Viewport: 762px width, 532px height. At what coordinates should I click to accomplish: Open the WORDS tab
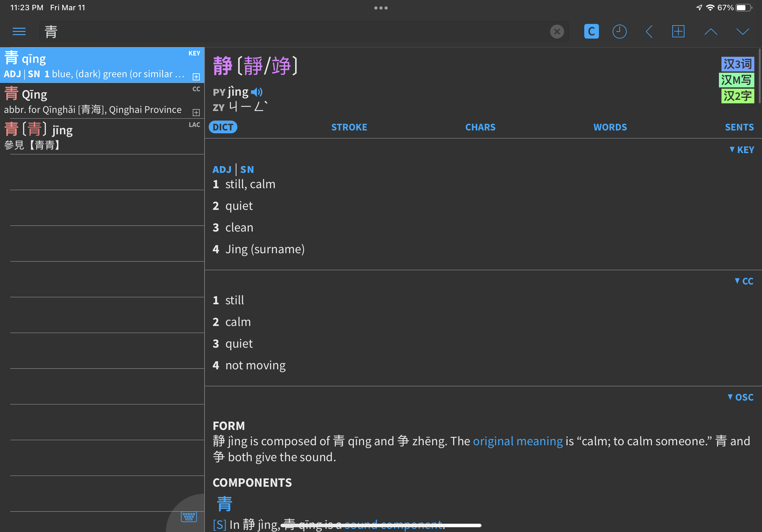click(610, 127)
